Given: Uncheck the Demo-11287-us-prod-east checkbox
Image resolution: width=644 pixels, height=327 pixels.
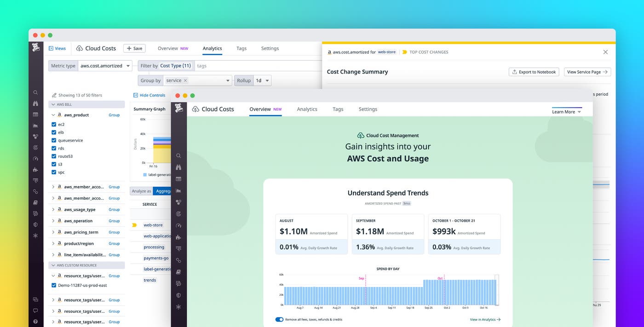Looking at the screenshot, I should (53, 285).
